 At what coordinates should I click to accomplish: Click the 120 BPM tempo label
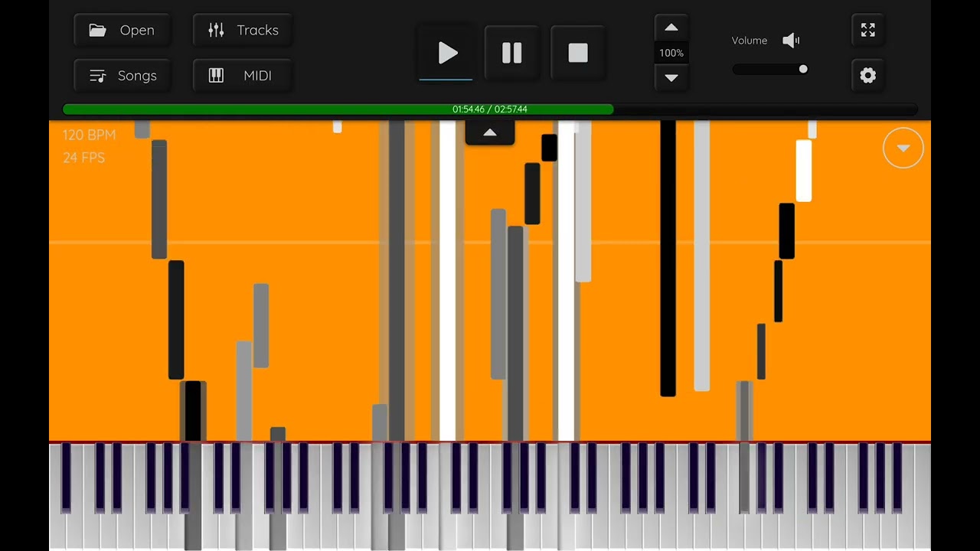[x=89, y=135]
